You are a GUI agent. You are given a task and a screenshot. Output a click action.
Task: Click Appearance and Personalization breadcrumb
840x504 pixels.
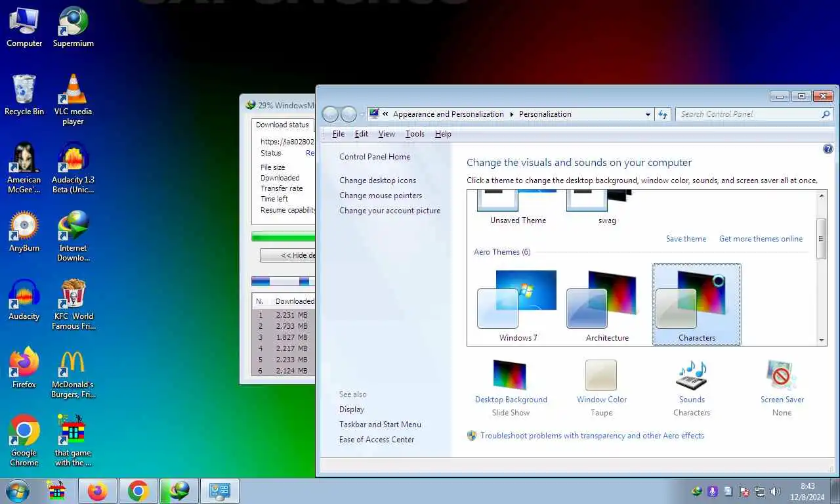448,114
